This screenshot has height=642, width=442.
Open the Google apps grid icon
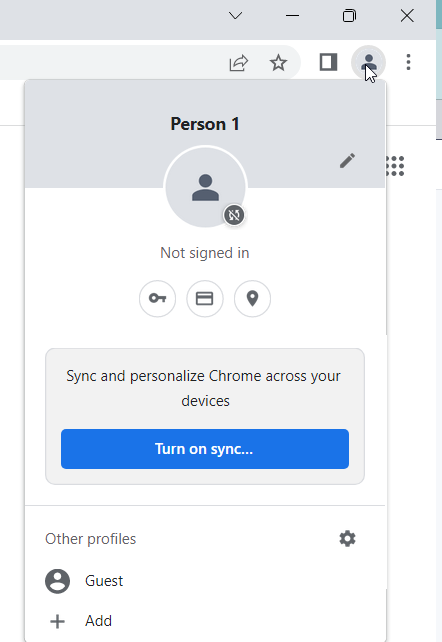point(395,166)
